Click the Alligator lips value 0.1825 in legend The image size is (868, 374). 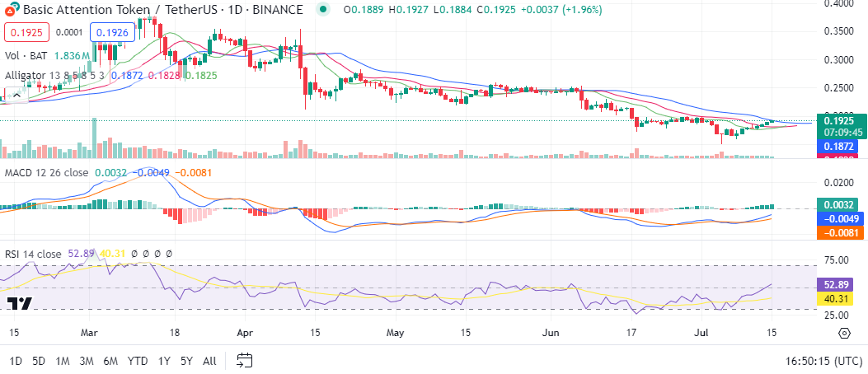click(200, 75)
